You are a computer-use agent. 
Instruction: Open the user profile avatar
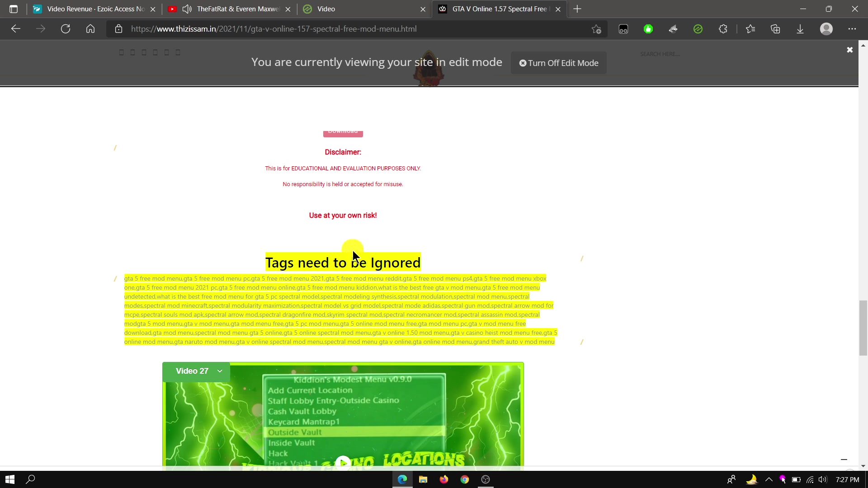tap(826, 29)
